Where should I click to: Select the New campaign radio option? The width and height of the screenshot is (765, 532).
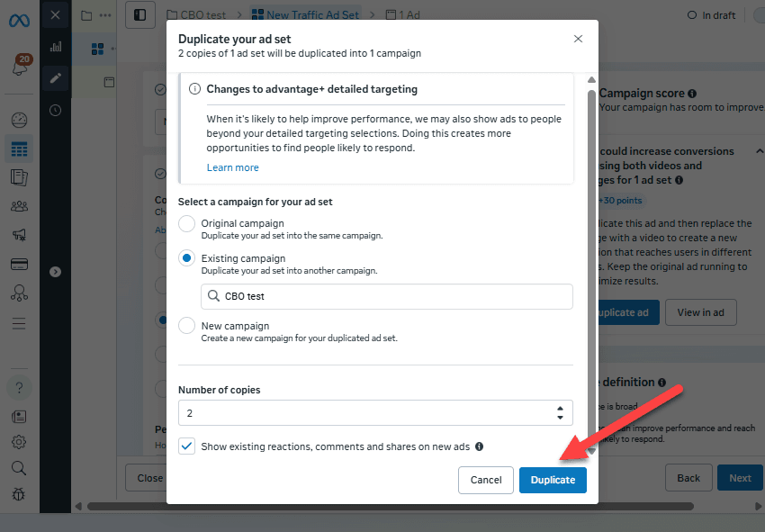187,326
